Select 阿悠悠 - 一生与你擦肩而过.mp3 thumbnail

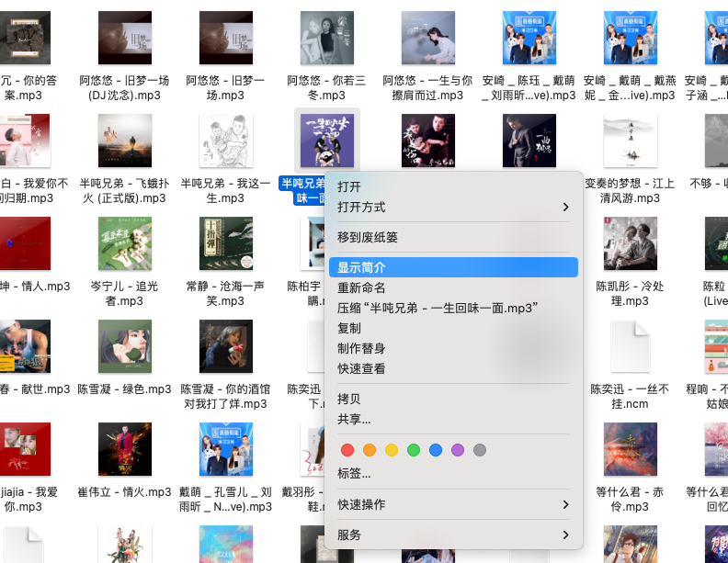[428, 38]
